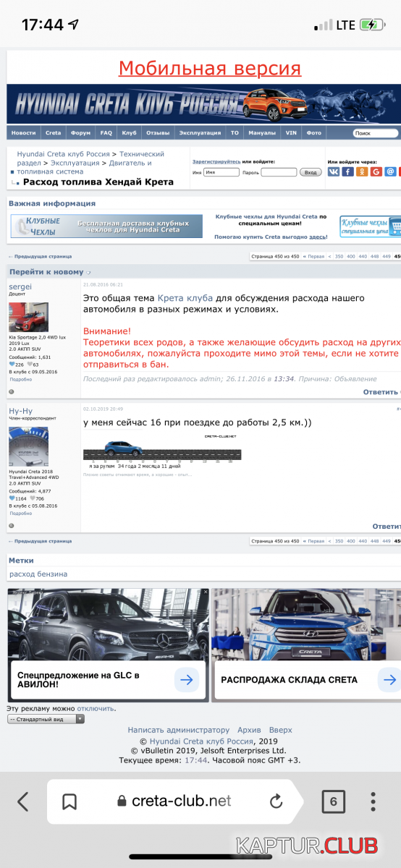Open the Клуб menu item

[x=130, y=133]
